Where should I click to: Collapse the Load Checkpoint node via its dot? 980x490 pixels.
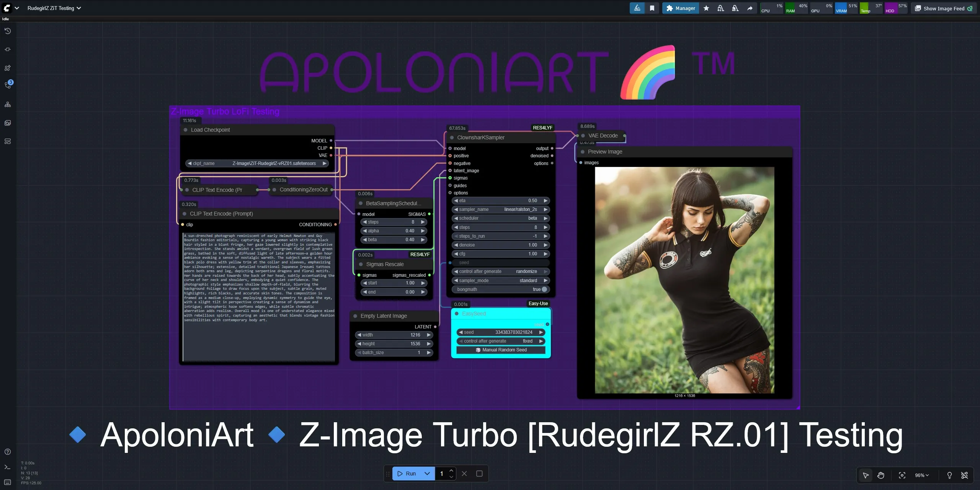(186, 130)
